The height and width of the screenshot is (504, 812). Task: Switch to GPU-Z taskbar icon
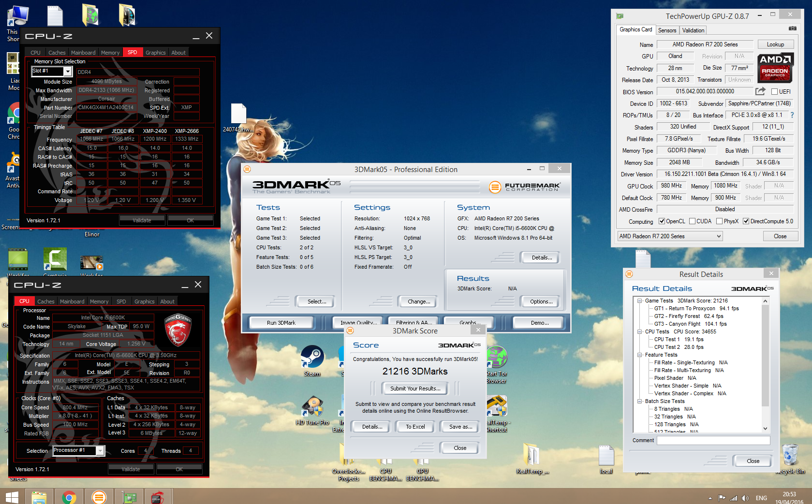point(129,497)
